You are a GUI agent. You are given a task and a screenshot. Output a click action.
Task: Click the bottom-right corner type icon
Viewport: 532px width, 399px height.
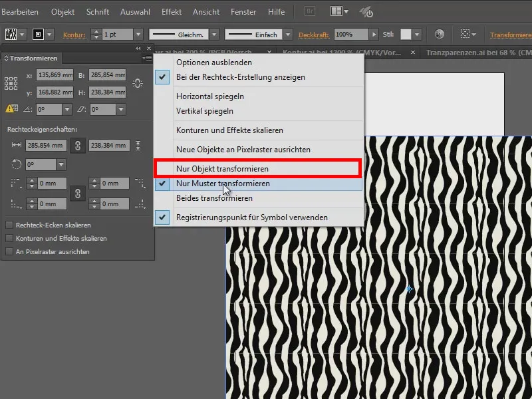point(140,204)
